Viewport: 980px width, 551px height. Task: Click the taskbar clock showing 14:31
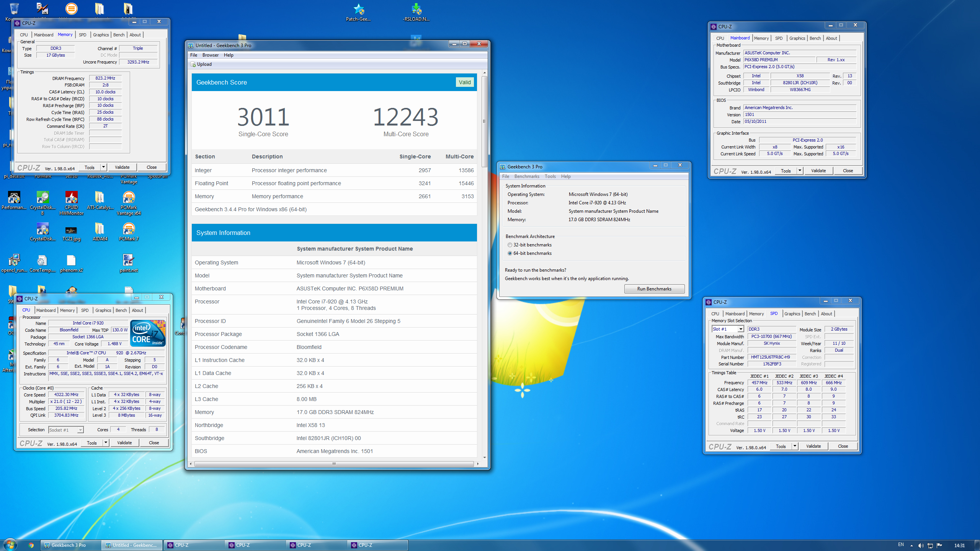point(959,545)
